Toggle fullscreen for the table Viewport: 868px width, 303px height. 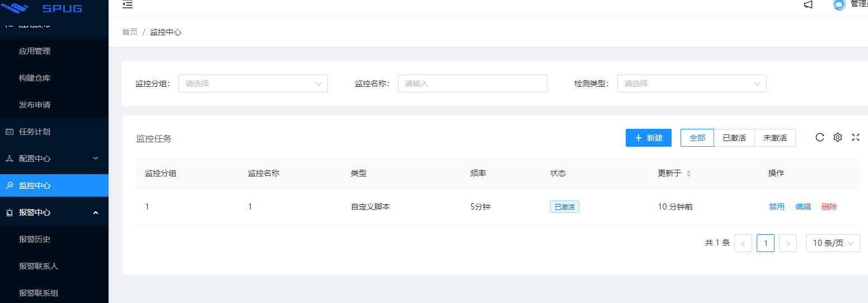point(856,137)
